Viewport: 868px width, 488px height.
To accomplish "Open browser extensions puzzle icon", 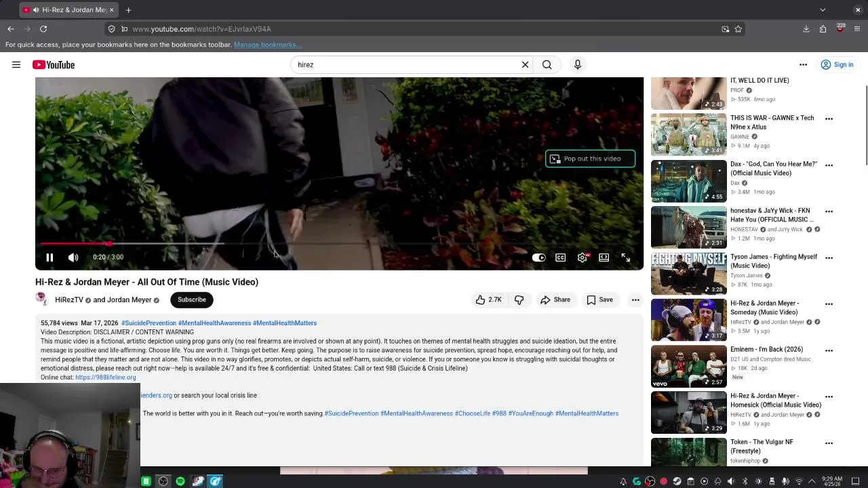I will [823, 29].
